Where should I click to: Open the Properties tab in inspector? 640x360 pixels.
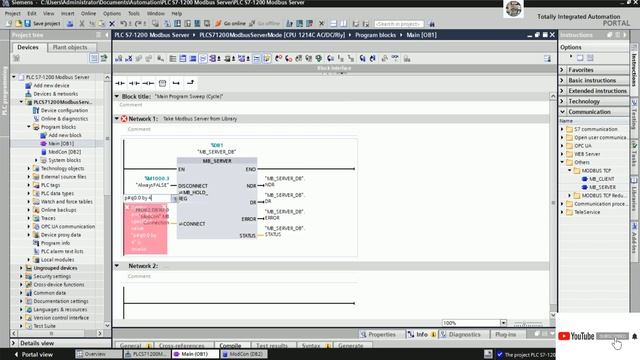378,334
